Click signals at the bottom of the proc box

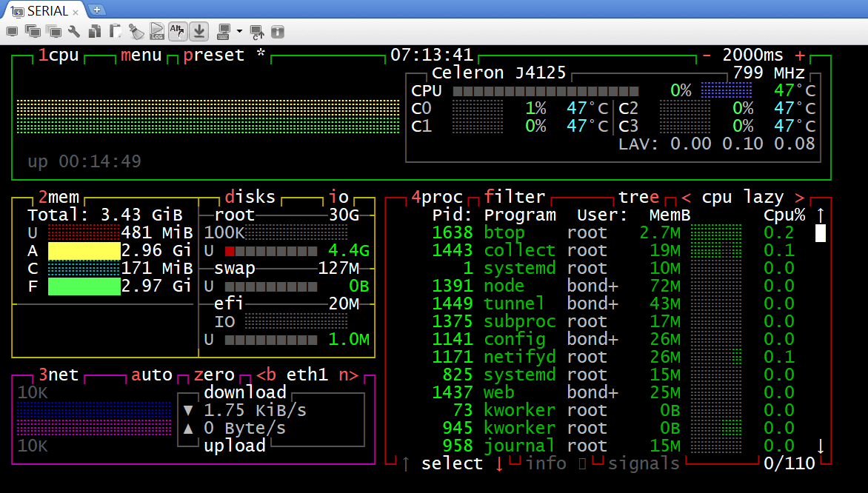[x=644, y=463]
